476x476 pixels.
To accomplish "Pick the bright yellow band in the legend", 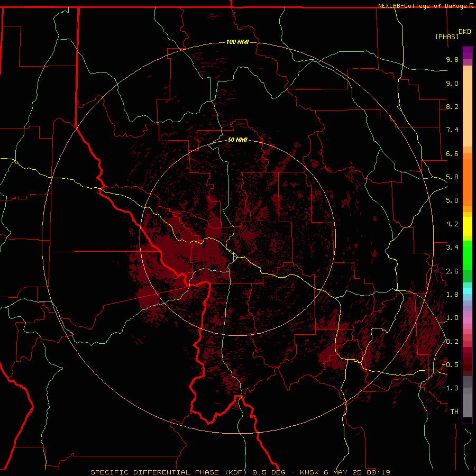I will pos(467,226).
